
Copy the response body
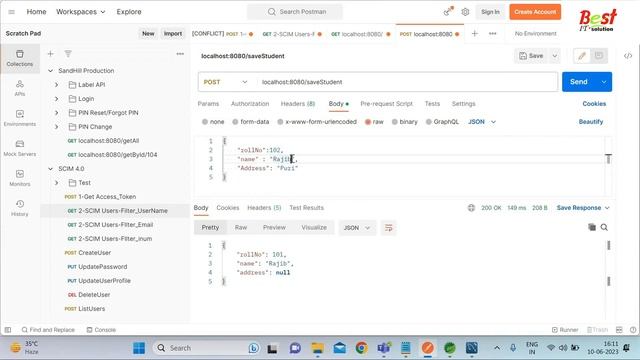click(592, 227)
